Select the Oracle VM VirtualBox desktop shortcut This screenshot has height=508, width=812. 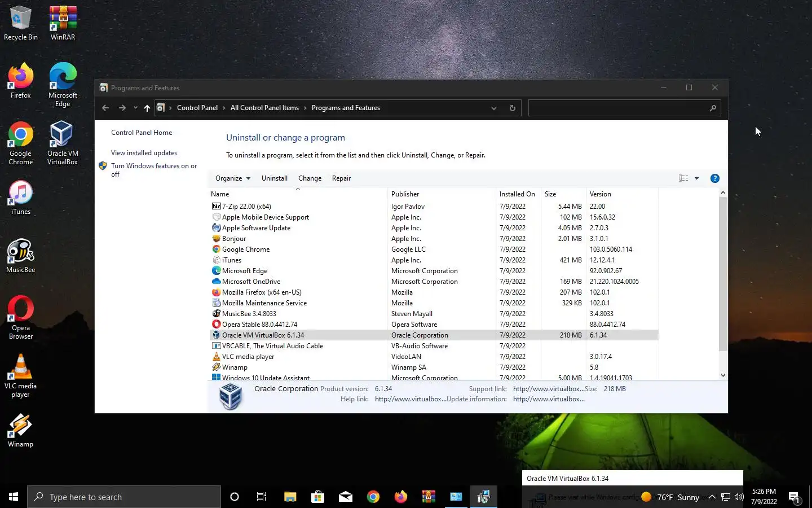coord(63,143)
